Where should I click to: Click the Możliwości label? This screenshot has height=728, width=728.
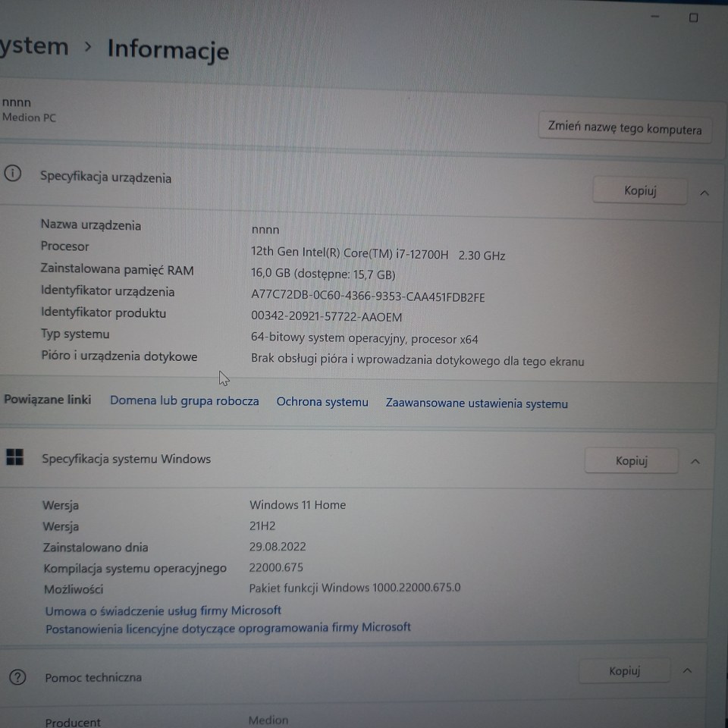point(74,590)
